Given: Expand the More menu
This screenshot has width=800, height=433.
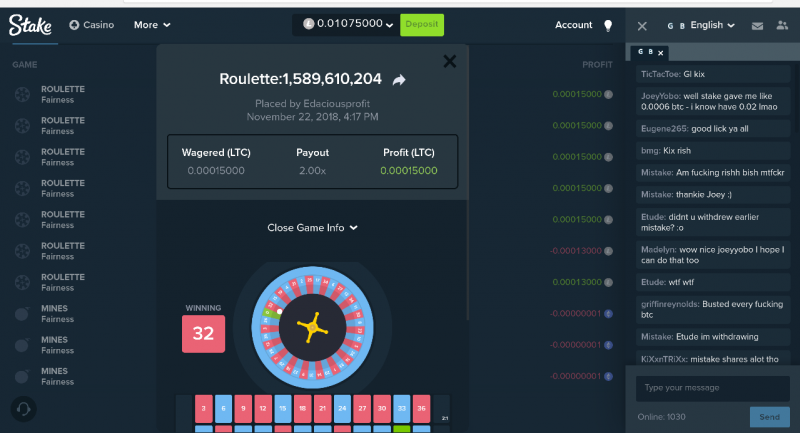Looking at the screenshot, I should tap(152, 24).
